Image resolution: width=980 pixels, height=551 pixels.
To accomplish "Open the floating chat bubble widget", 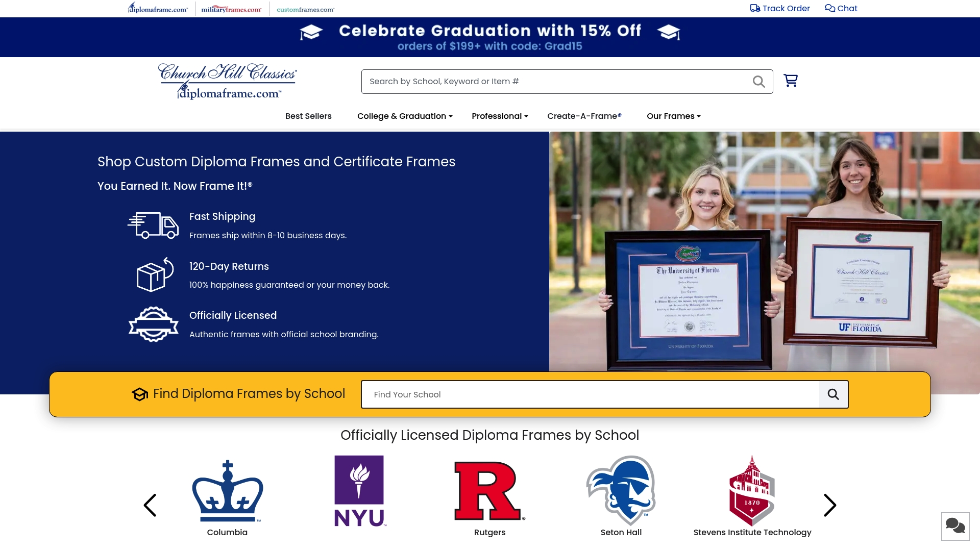I will pos(955,526).
